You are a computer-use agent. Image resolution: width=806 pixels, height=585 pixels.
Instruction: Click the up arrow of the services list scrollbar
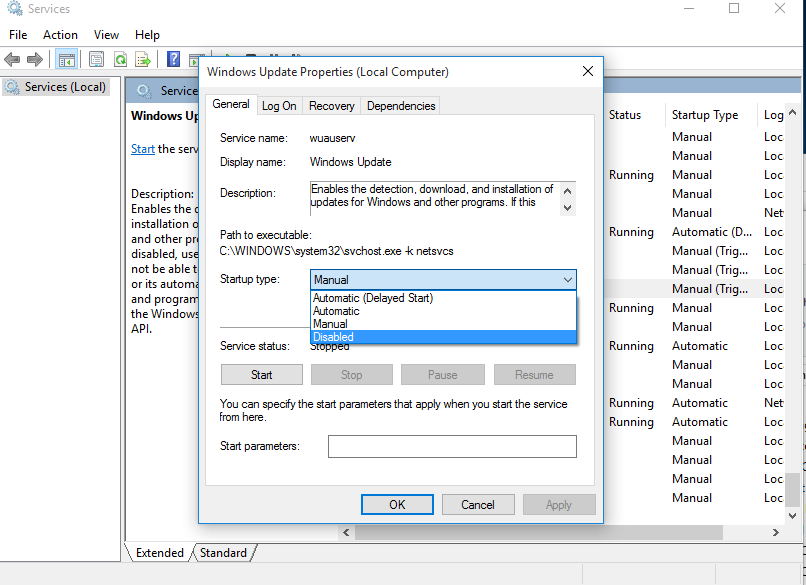[792, 112]
